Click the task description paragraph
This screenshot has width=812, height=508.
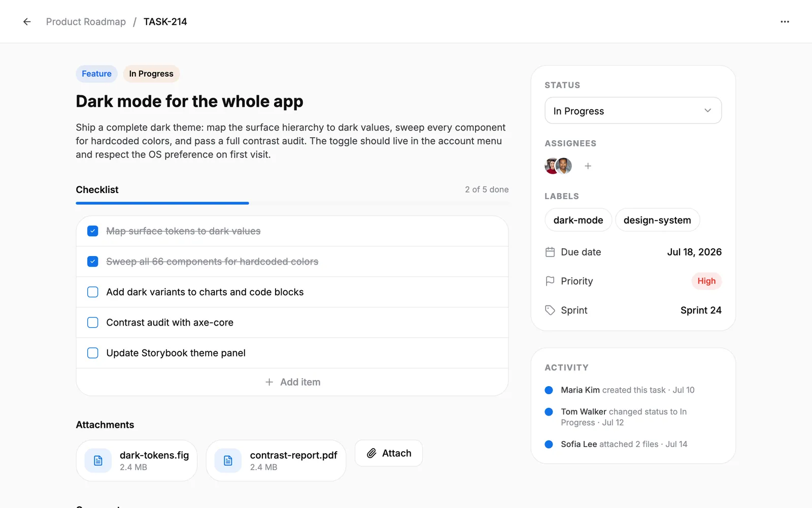click(x=291, y=141)
